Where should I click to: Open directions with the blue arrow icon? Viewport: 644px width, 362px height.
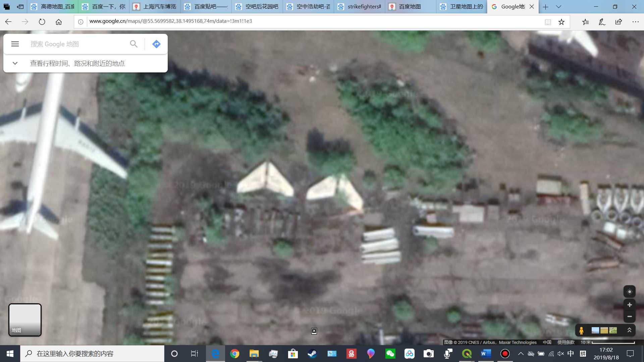(x=156, y=44)
